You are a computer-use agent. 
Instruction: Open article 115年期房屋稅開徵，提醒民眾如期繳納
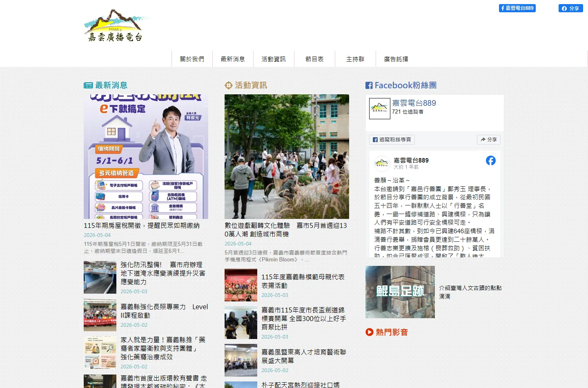coord(142,225)
